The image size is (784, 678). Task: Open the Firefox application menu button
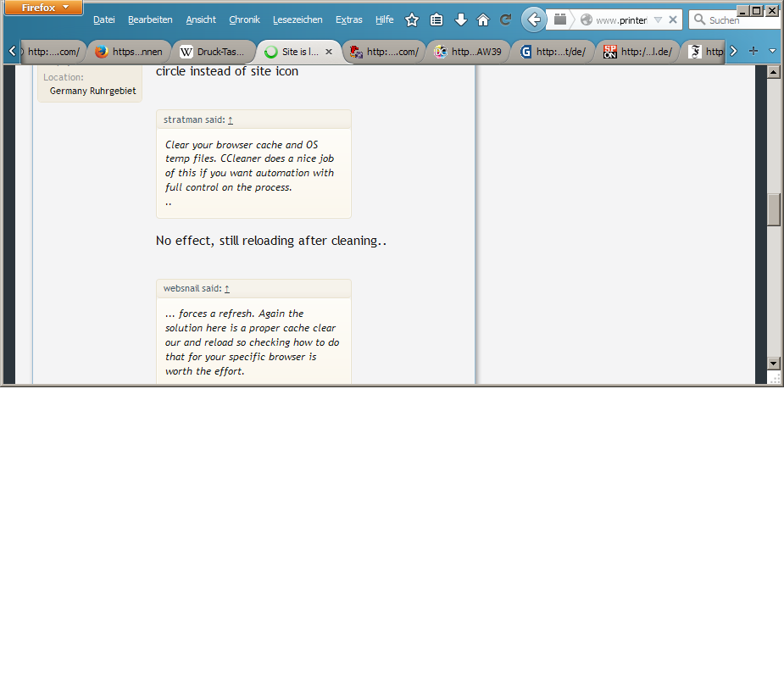(x=44, y=8)
